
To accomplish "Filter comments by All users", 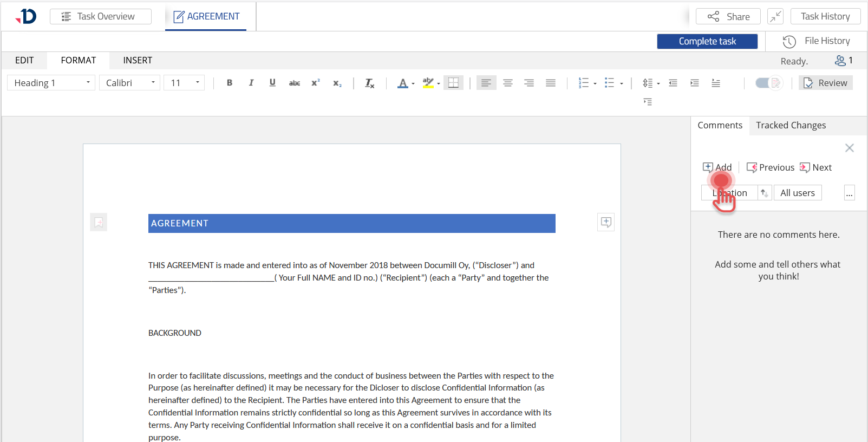I will point(797,193).
